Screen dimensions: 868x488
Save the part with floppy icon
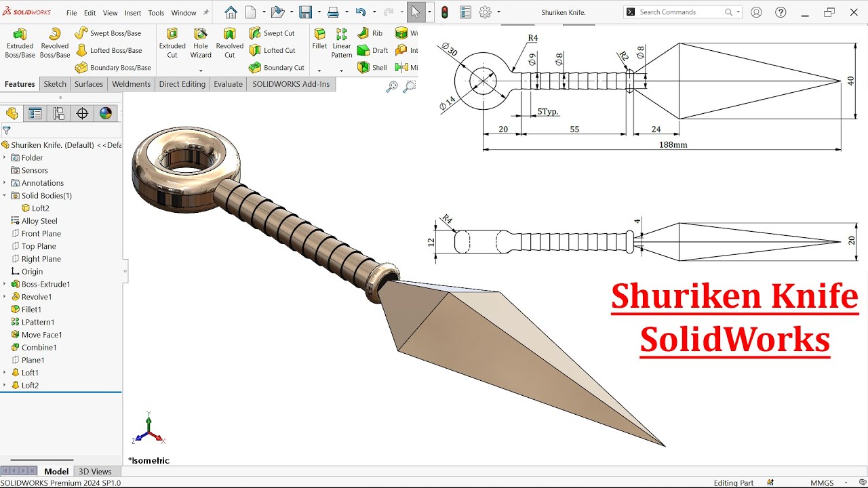(x=305, y=12)
